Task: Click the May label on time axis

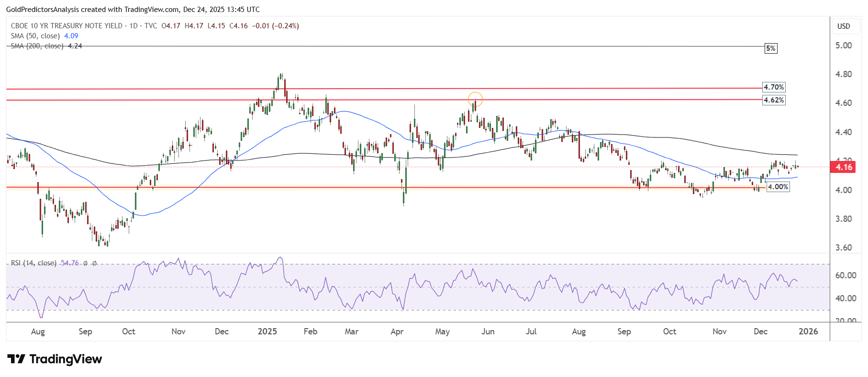Action: [443, 331]
